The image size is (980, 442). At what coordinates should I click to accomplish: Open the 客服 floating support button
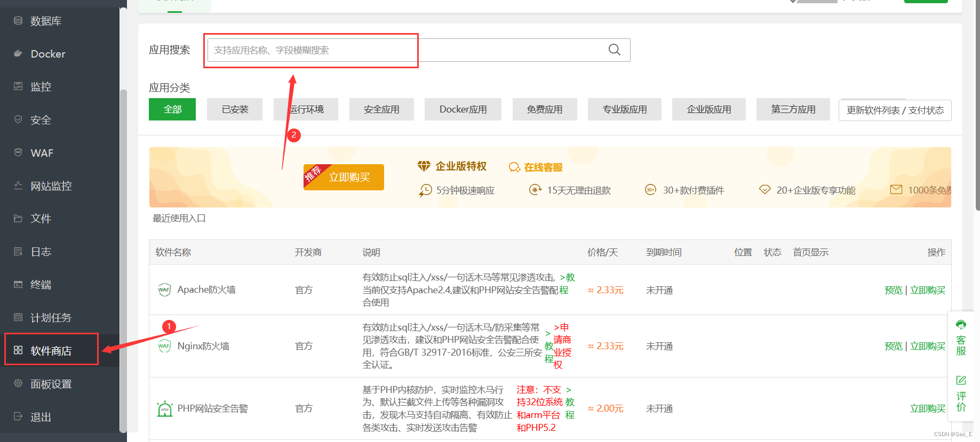[x=961, y=338]
